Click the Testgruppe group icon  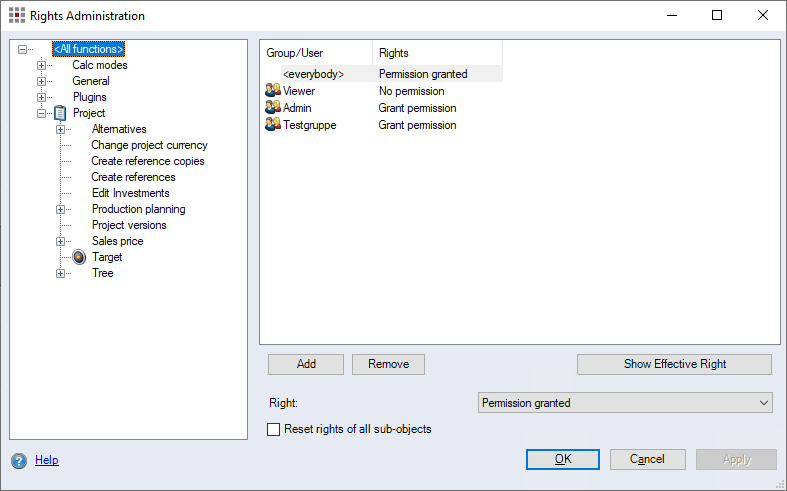click(x=272, y=125)
